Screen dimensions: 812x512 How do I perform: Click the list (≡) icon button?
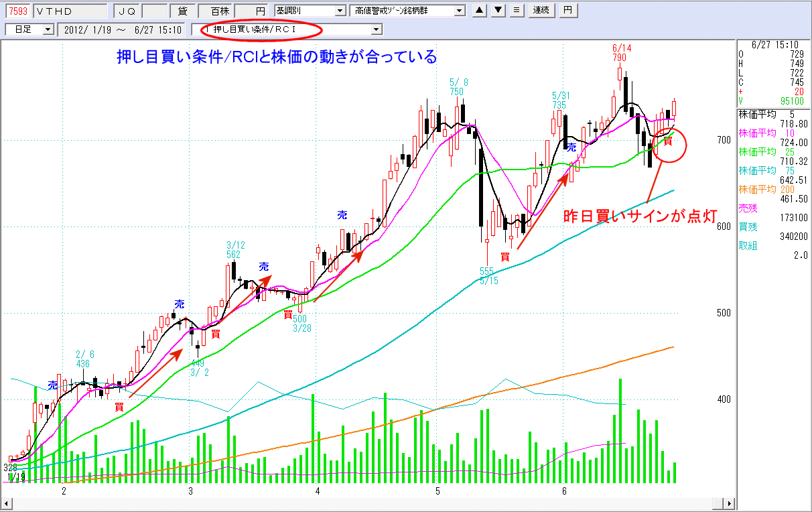(516, 11)
